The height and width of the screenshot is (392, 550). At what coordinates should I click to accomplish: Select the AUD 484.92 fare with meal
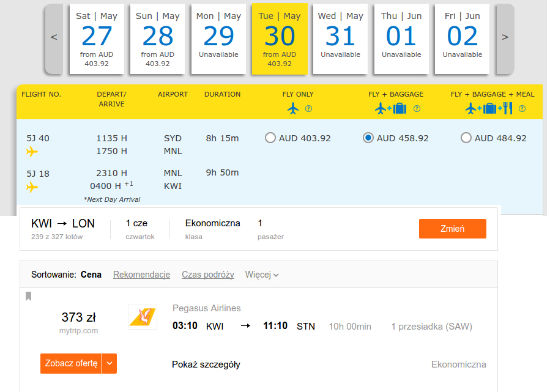tap(466, 138)
